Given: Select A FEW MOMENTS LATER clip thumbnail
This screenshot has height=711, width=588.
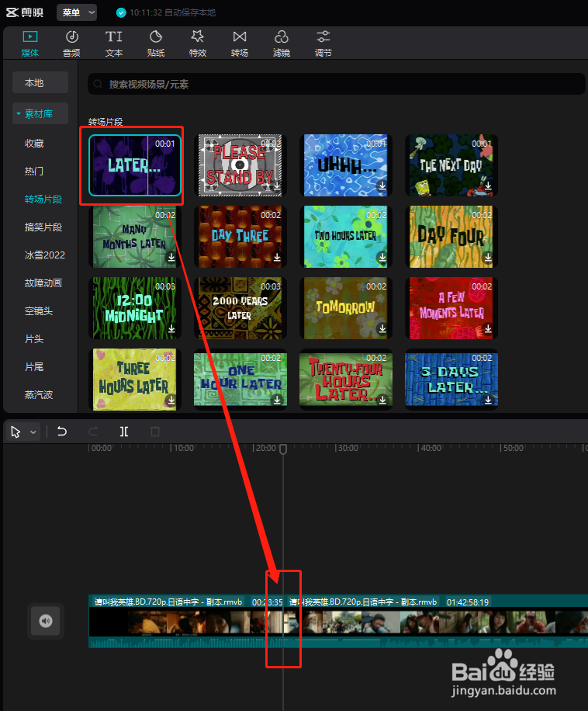Looking at the screenshot, I should pyautogui.click(x=451, y=308).
